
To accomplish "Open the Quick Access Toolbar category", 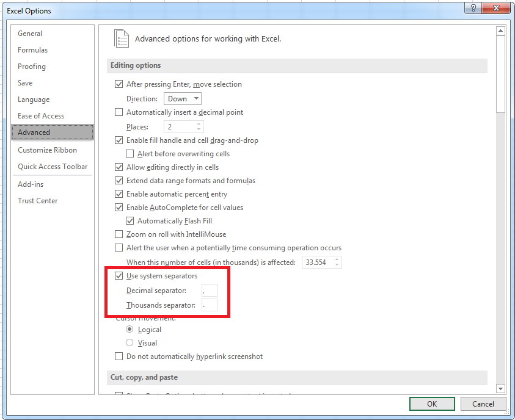I will pyautogui.click(x=53, y=167).
